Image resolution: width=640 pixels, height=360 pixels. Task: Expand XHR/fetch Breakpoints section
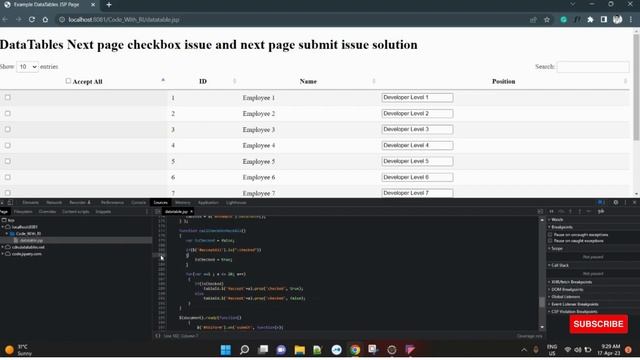(x=570, y=282)
